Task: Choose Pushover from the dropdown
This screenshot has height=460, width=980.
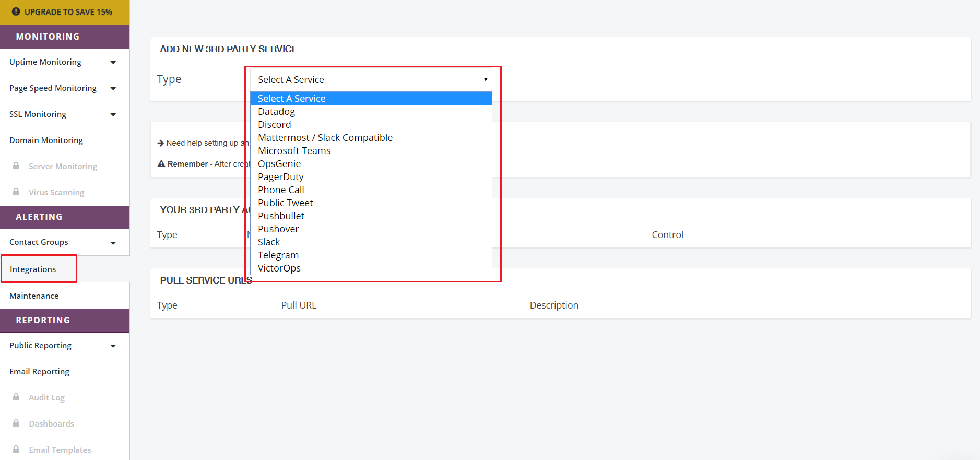Action: point(371,229)
